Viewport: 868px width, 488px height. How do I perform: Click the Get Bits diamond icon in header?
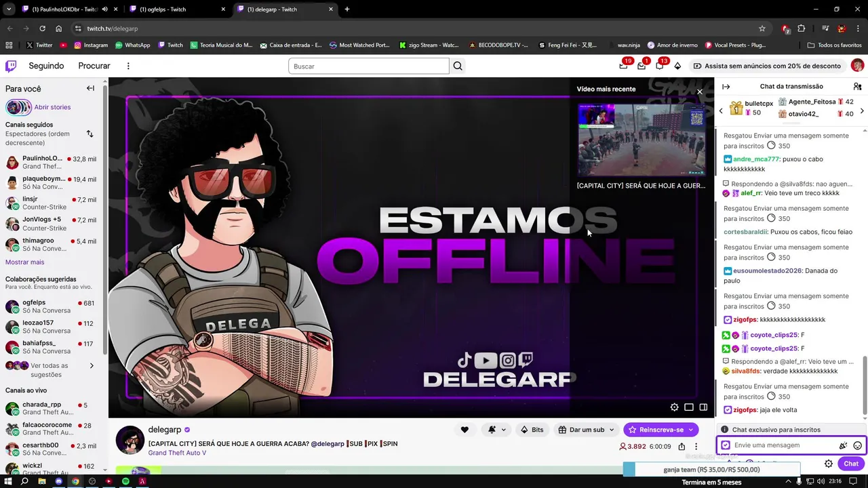coord(677,66)
